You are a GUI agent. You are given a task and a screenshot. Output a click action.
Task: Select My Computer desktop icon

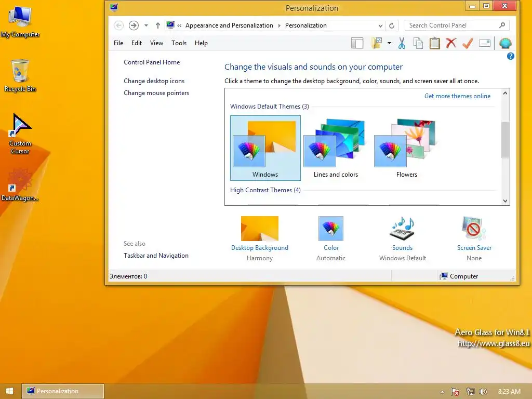tap(20, 22)
